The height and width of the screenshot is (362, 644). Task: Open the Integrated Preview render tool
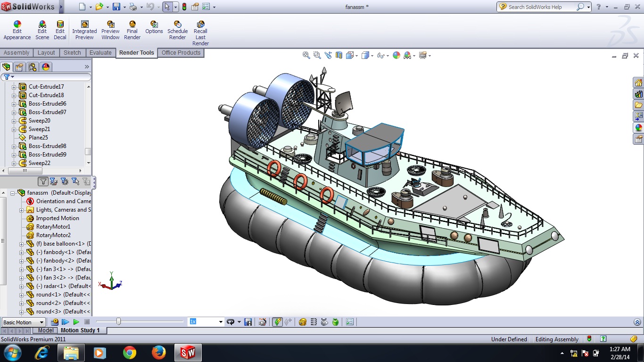(x=84, y=25)
